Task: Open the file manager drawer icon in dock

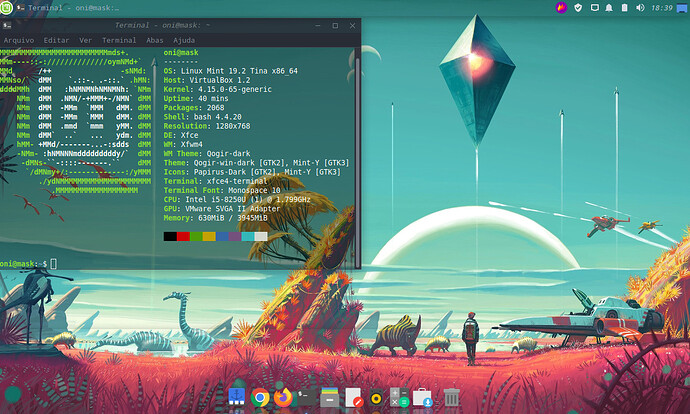Action: [x=329, y=397]
